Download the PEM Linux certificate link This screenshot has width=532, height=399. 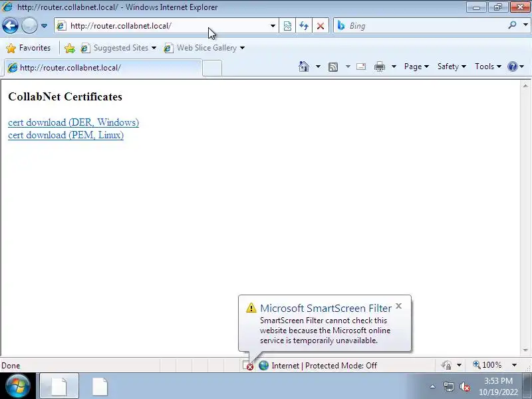(x=66, y=135)
